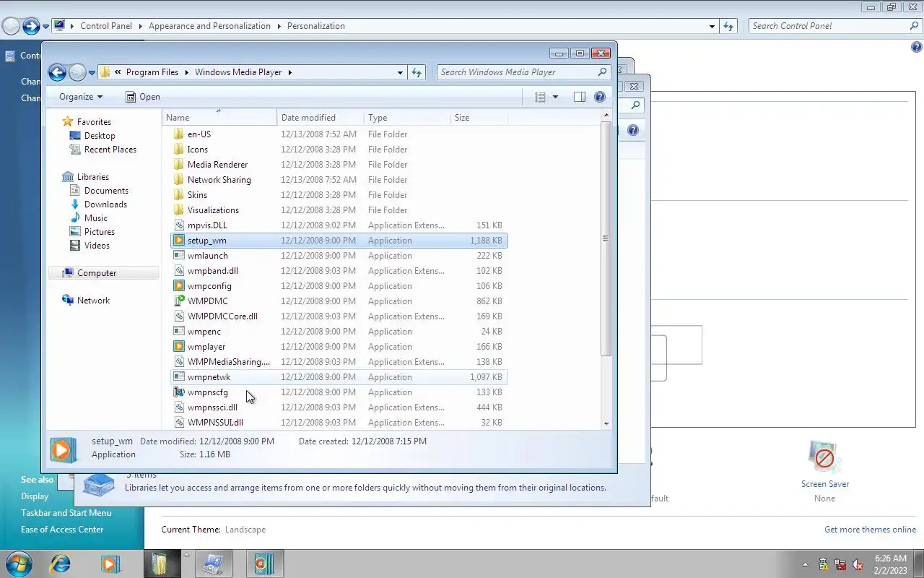Select the wmpnscfg application icon
The height and width of the screenshot is (578, 924).
[179, 392]
